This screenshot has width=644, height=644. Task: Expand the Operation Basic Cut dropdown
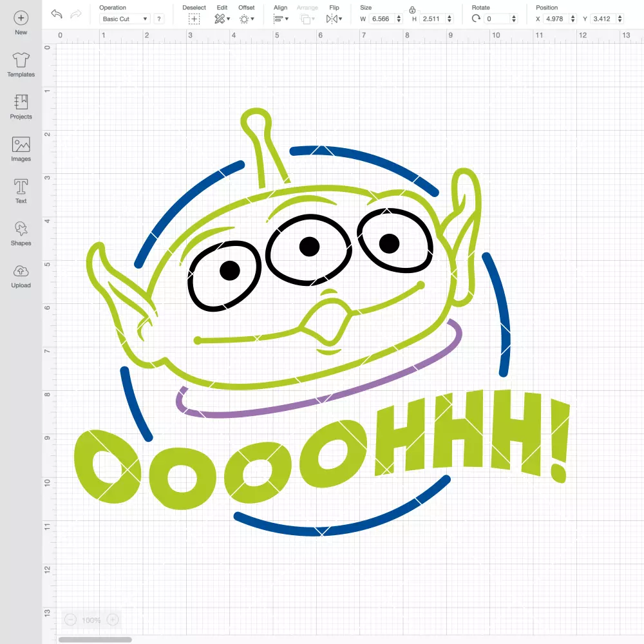125,19
